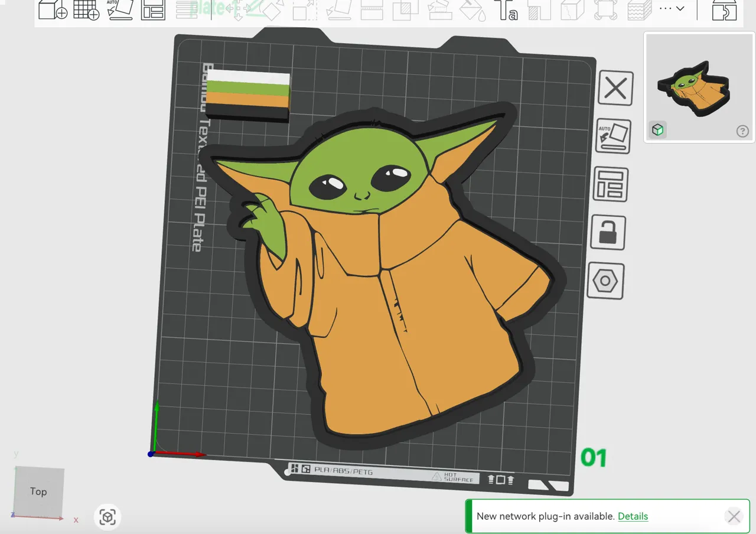756x534 pixels.
Task: Open the fuzzy skin wavy cube tool
Action: [639, 9]
